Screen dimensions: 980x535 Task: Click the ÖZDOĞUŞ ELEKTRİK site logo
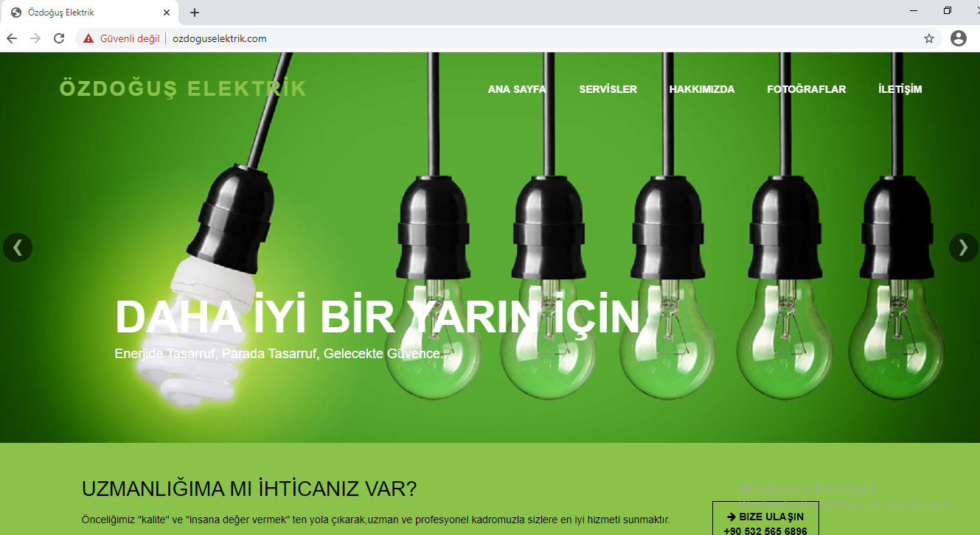pyautogui.click(x=183, y=88)
